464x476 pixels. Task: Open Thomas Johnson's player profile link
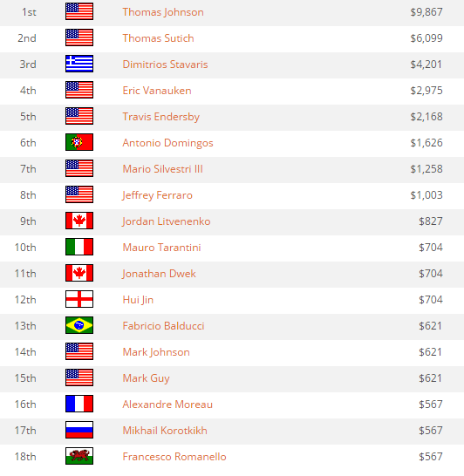click(163, 12)
